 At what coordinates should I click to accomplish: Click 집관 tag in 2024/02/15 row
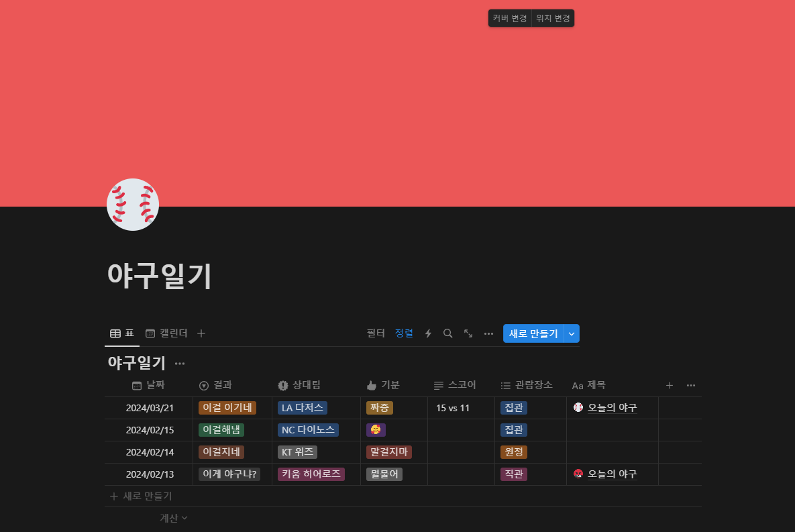point(514,429)
